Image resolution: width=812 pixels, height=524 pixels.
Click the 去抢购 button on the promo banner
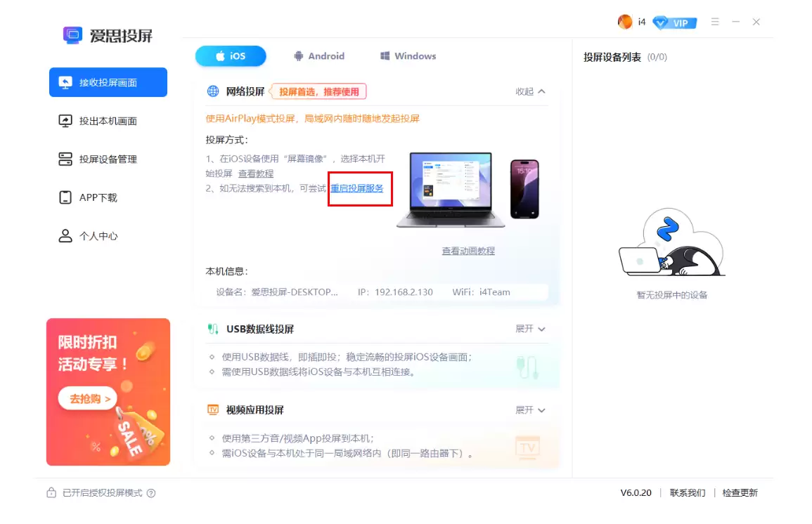[x=87, y=399]
